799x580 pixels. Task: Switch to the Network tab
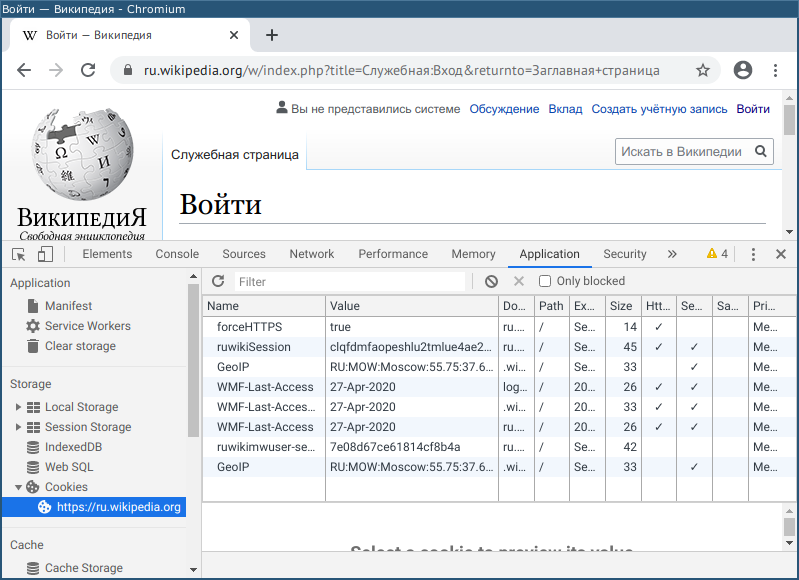(x=311, y=254)
